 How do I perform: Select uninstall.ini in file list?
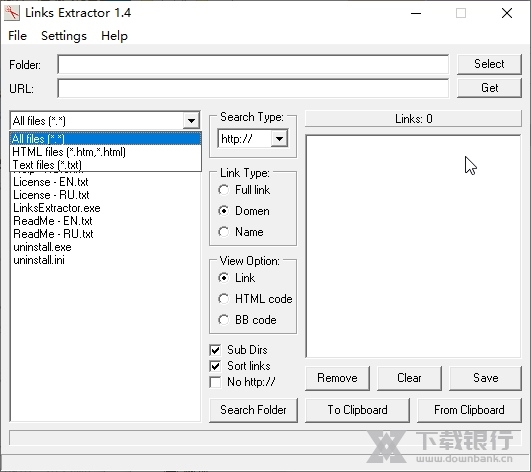click(x=39, y=260)
